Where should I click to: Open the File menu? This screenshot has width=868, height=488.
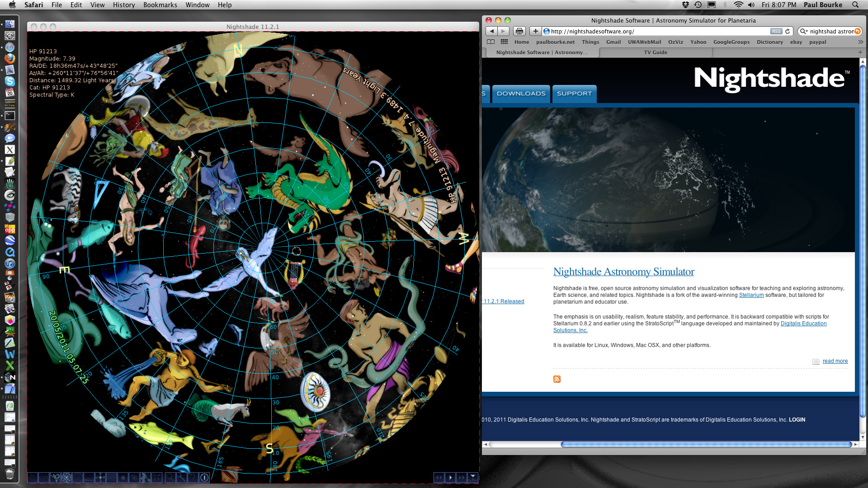tap(57, 5)
